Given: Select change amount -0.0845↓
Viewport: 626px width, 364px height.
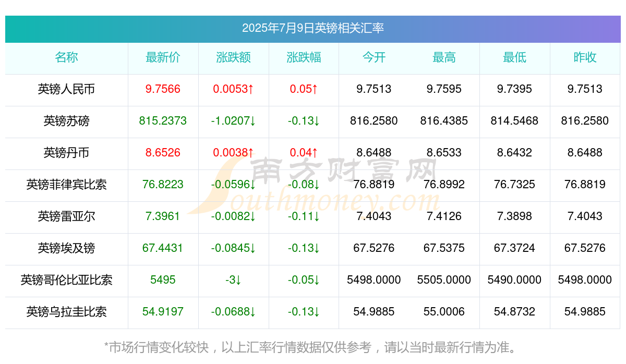Looking at the screenshot, I should (x=233, y=248).
